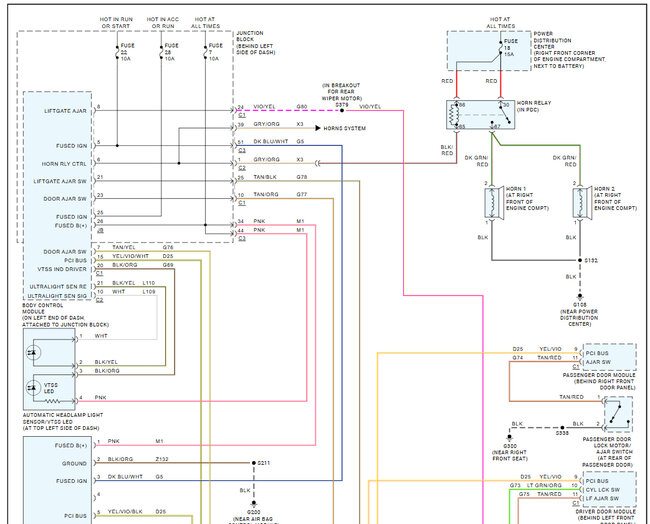
Task: Click the 'HORN RLY CTRL' label
Action: [64, 164]
